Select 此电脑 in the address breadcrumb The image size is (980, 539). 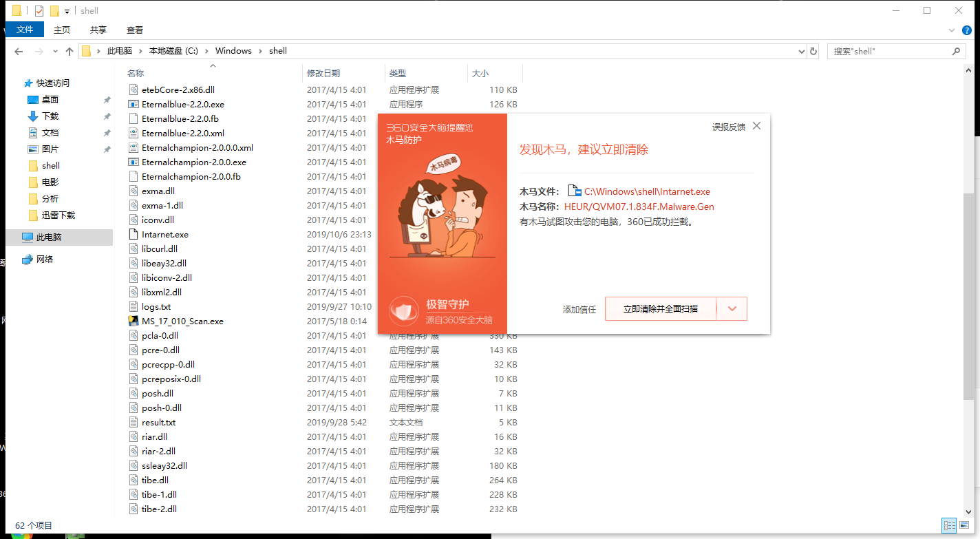click(120, 51)
